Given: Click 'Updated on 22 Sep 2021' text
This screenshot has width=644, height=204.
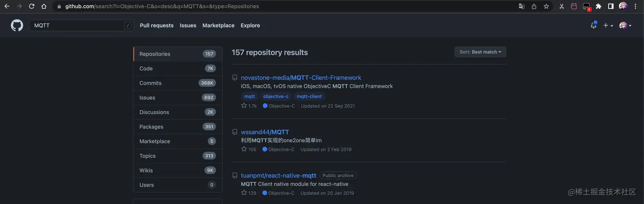Looking at the screenshot, I should [x=328, y=106].
